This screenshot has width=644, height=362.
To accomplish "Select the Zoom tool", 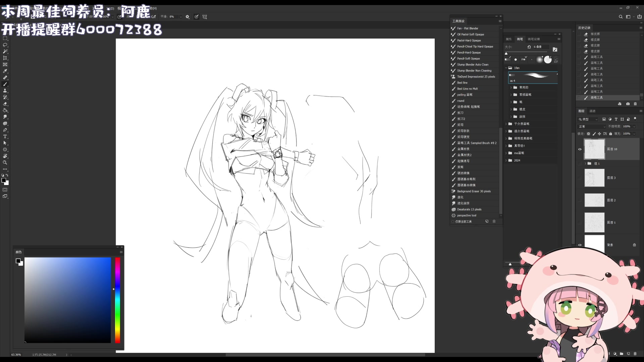I will coord(5,163).
